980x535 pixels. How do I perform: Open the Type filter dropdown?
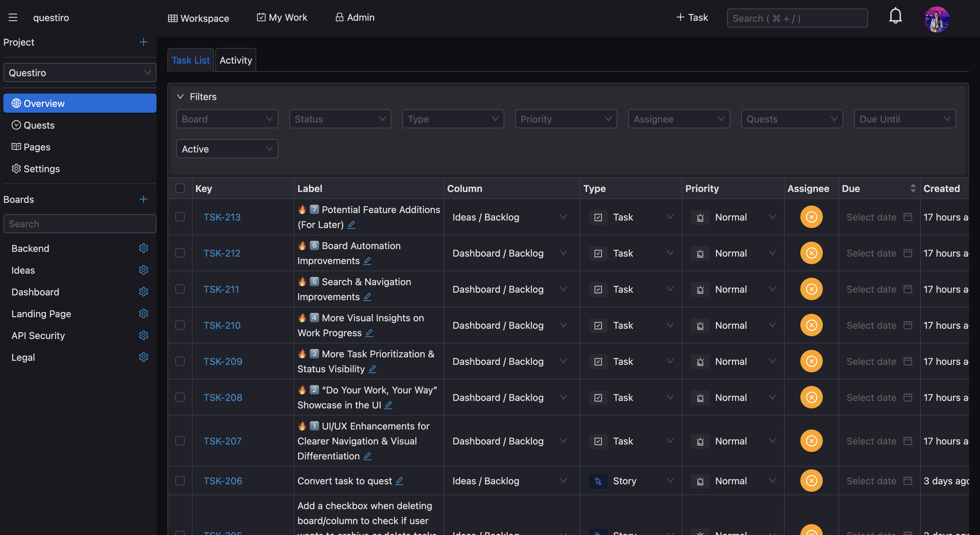pyautogui.click(x=453, y=119)
